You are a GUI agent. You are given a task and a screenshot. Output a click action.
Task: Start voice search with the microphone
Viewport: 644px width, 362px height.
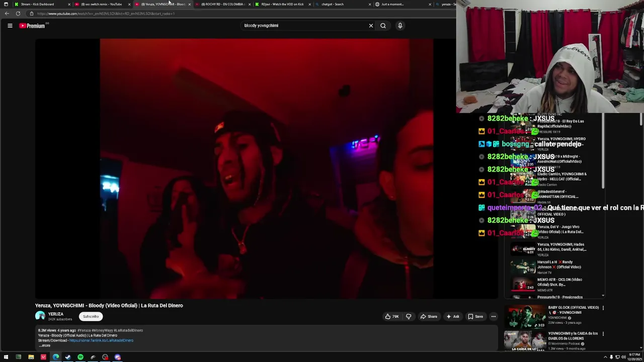[x=400, y=26]
